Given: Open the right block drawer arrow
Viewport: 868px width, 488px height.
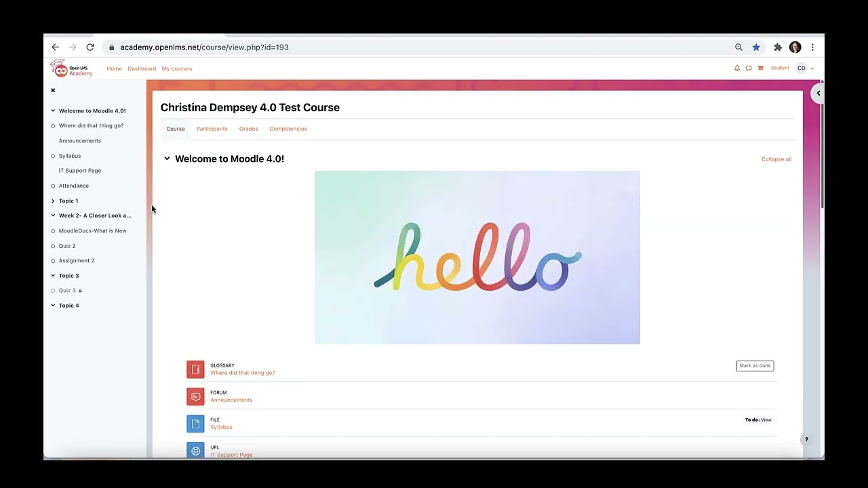Looking at the screenshot, I should 818,93.
